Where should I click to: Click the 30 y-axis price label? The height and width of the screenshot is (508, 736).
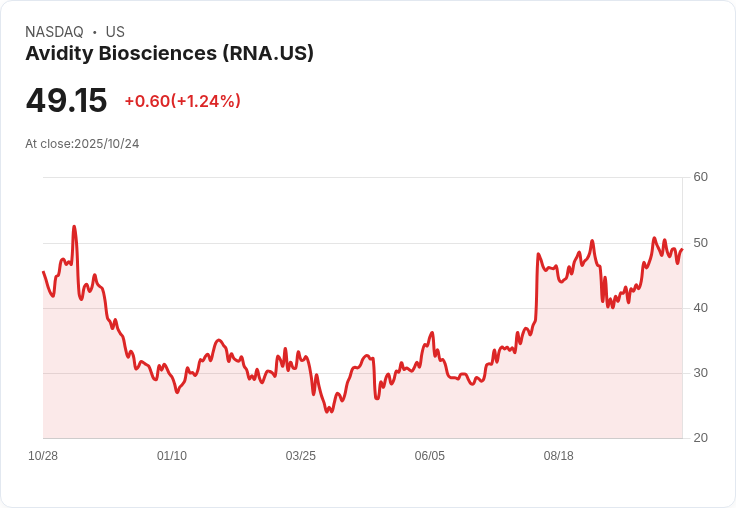click(700, 373)
